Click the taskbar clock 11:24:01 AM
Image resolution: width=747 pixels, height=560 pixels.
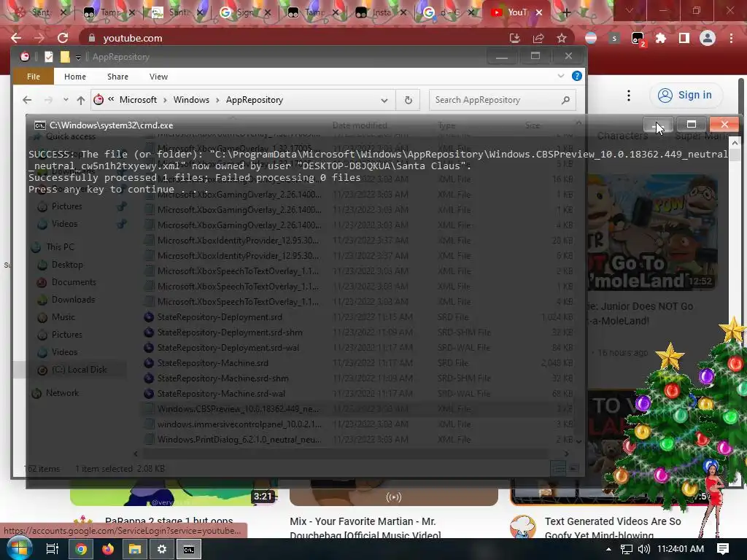(x=681, y=549)
